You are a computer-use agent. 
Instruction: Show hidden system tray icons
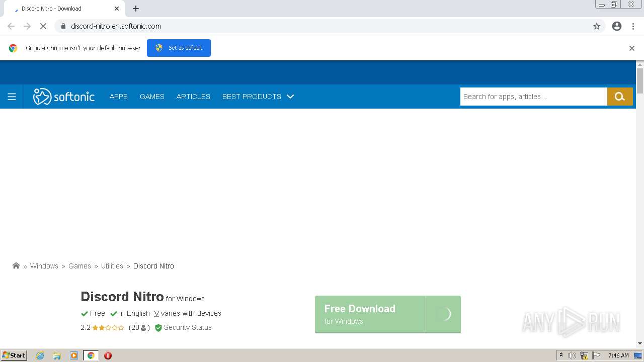[x=561, y=355]
